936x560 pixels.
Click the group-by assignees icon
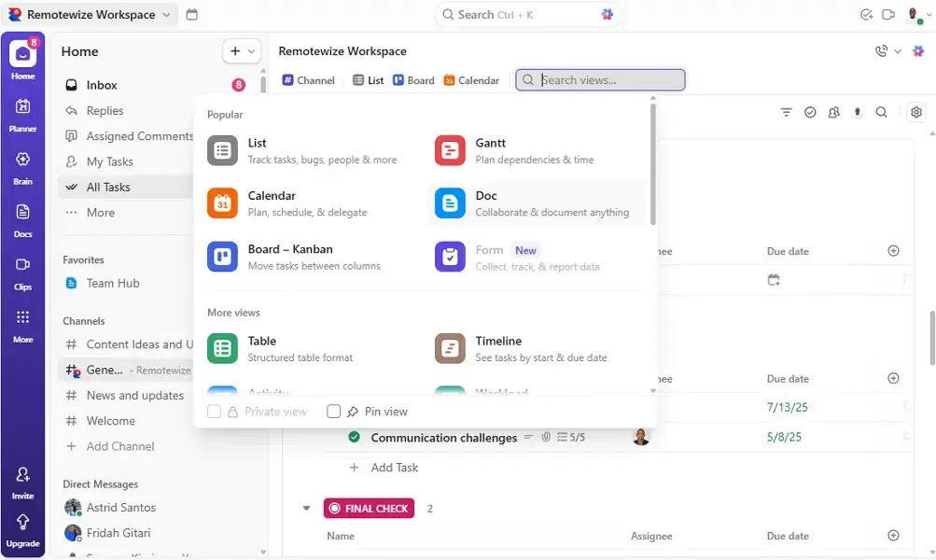(833, 111)
